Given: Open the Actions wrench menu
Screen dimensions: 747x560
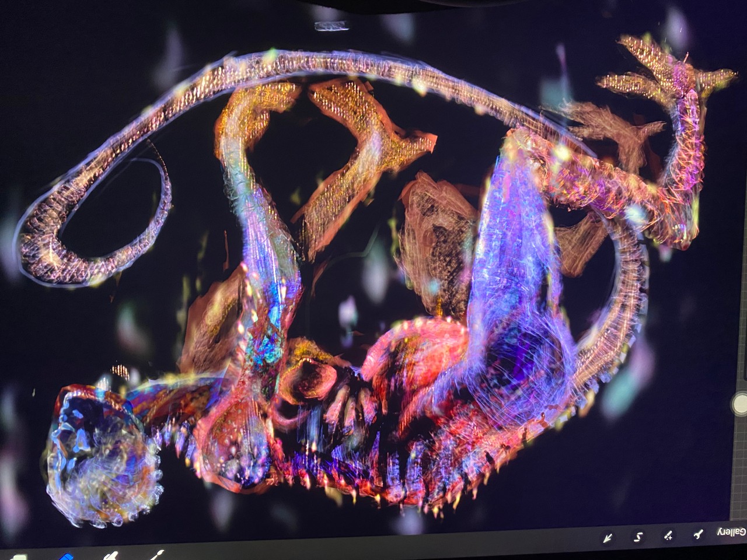Looking at the screenshot, I should [x=698, y=534].
